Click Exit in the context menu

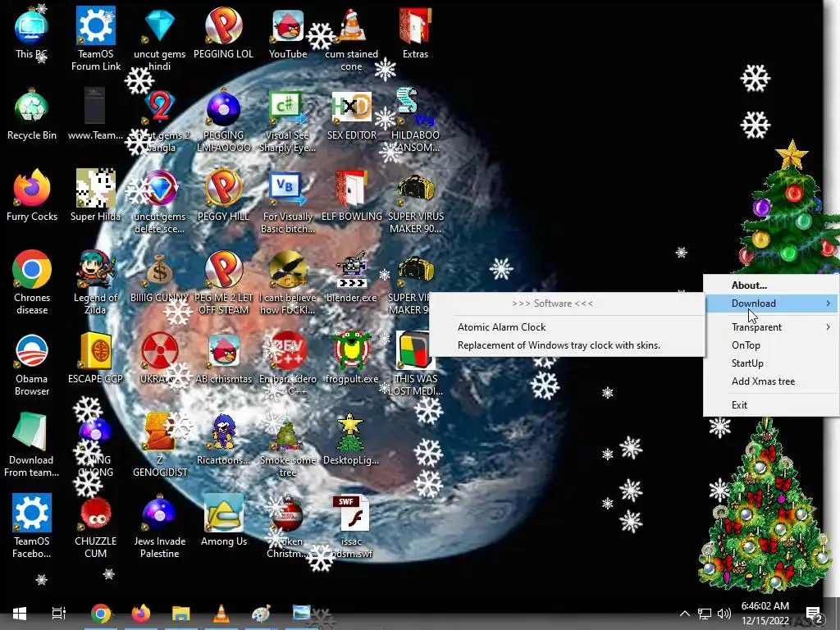click(x=771, y=405)
